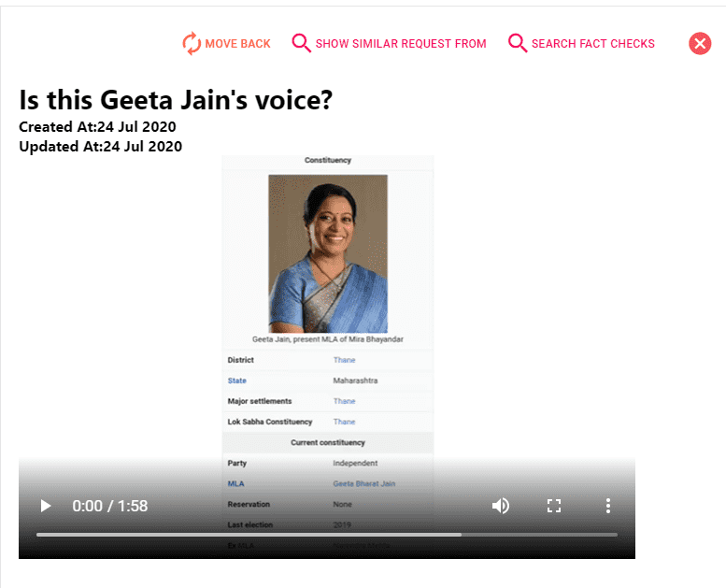Click Geeta Jain's portrait in video
This screenshot has width=726, height=588.
point(328,253)
